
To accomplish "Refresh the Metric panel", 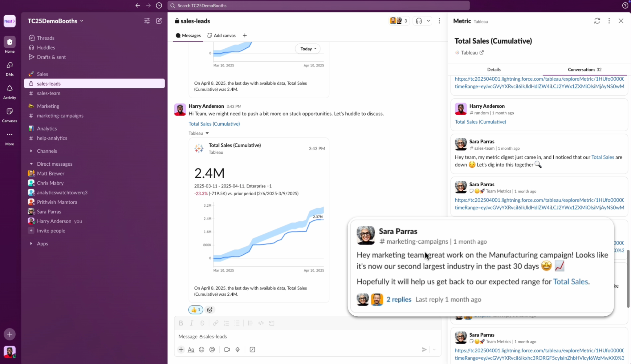I will [597, 21].
